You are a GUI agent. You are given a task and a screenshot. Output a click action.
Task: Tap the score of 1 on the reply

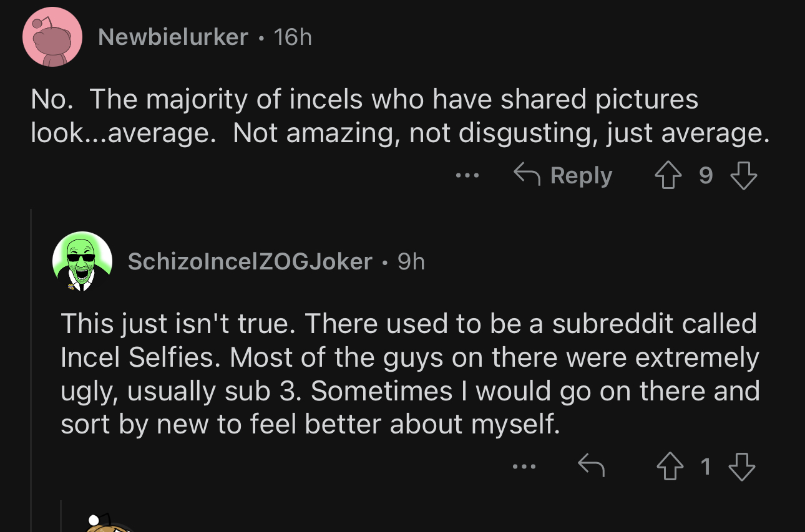705,467
